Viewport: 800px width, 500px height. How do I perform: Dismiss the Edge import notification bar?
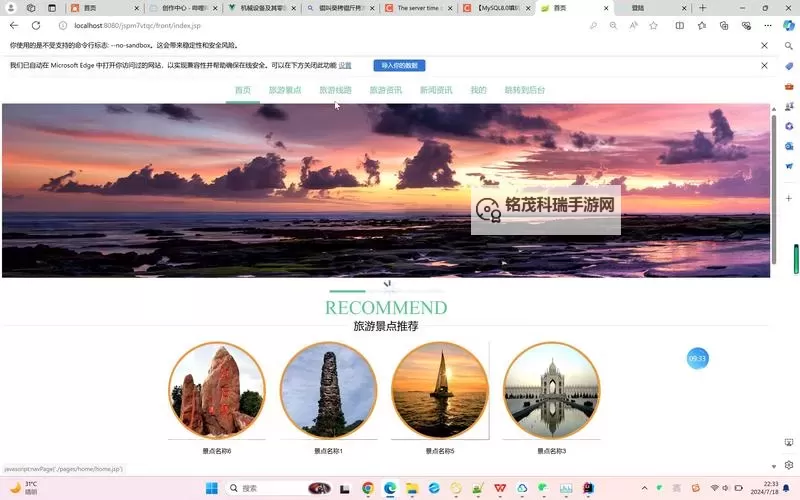click(x=764, y=65)
